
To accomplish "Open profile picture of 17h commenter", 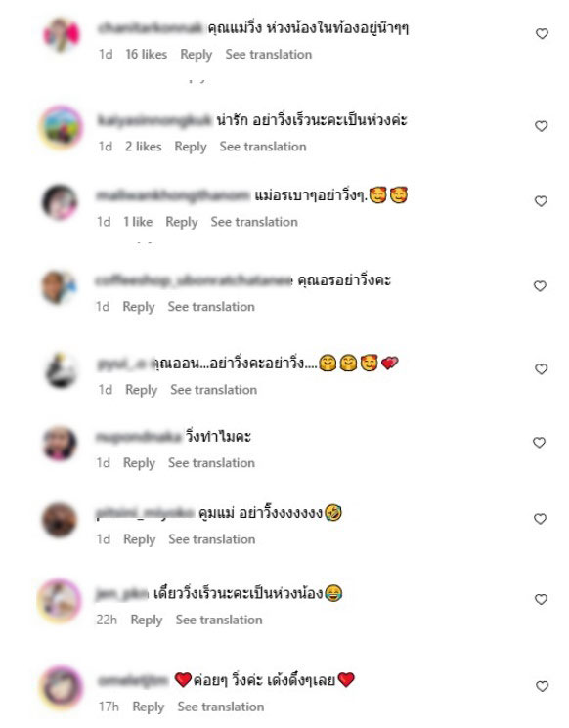I will [x=61, y=688].
